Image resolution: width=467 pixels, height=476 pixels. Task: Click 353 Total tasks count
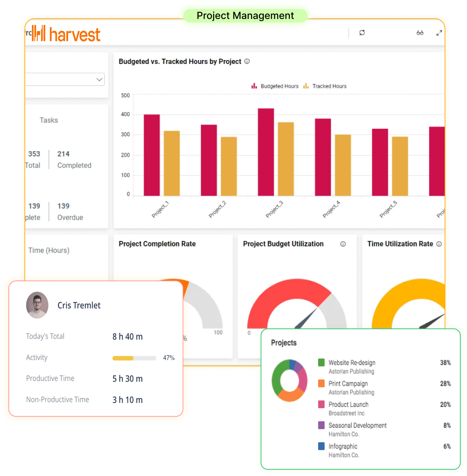[34, 154]
